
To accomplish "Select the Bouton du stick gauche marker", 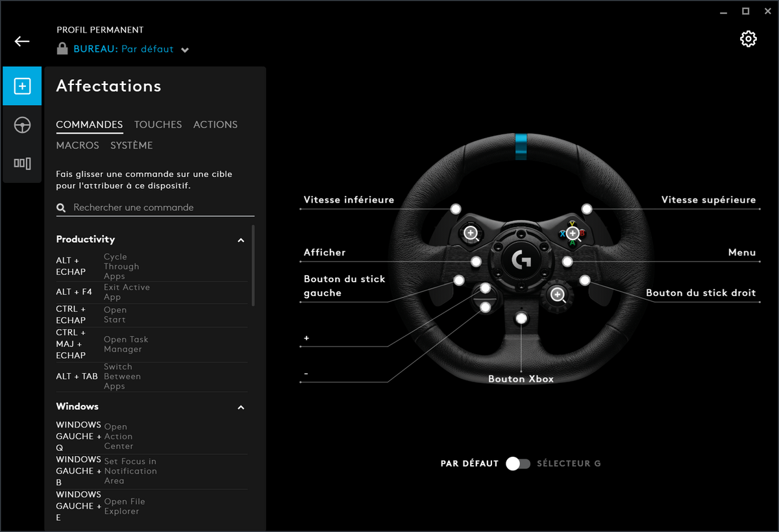I will [x=460, y=280].
